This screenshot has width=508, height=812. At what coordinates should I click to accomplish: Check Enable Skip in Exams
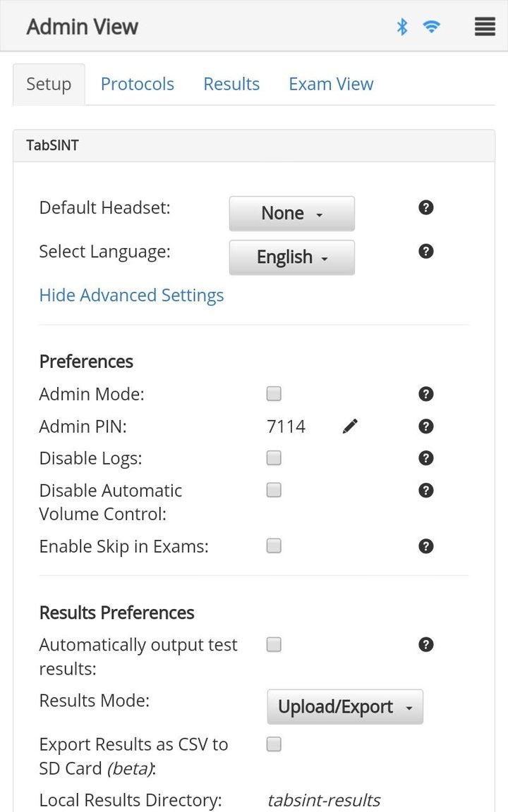(274, 546)
